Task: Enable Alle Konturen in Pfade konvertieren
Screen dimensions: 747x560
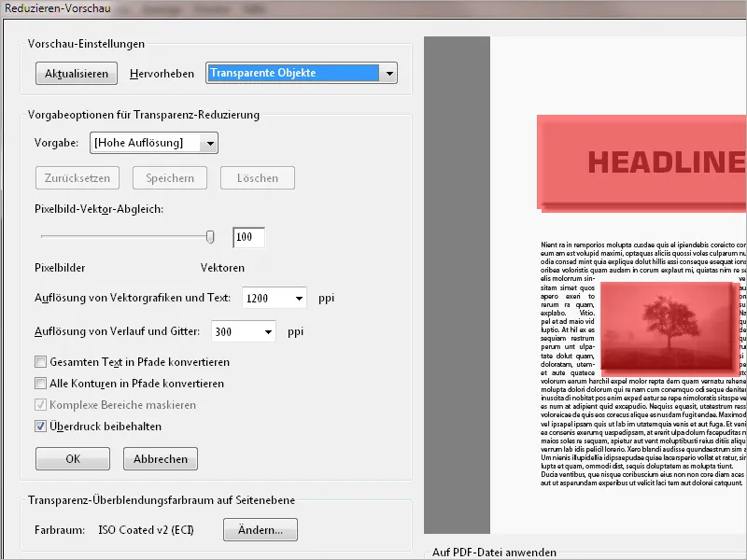Action: (x=40, y=384)
